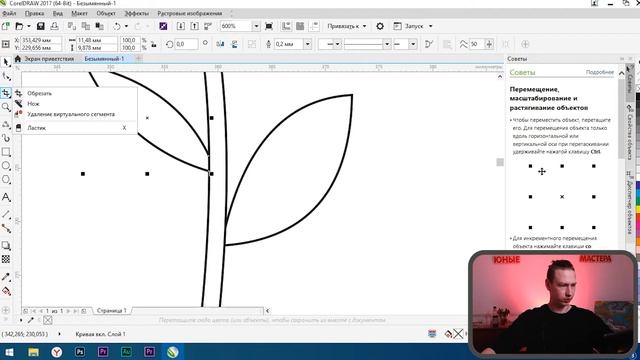The width and height of the screenshot is (640, 360).
Task: Click the Full-screen preview icon
Action: (269, 26)
